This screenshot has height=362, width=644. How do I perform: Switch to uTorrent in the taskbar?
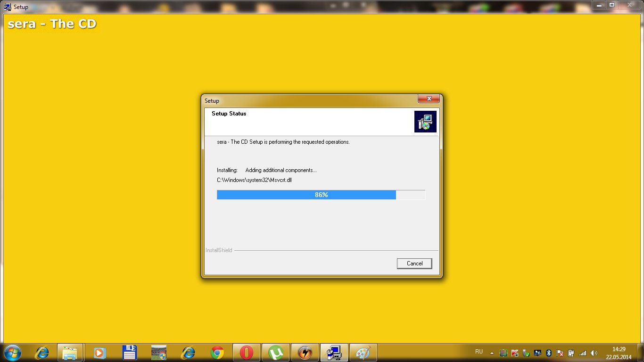click(276, 353)
